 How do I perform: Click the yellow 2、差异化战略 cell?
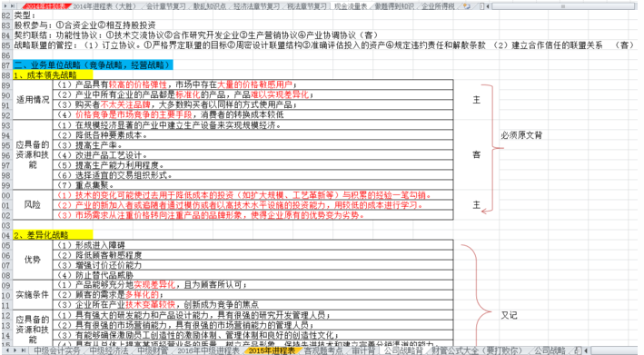(x=53, y=235)
